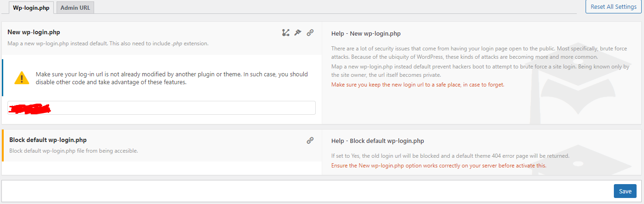Click the chain link icon for New wp-login.php
This screenshot has width=644, height=204.
310,32
